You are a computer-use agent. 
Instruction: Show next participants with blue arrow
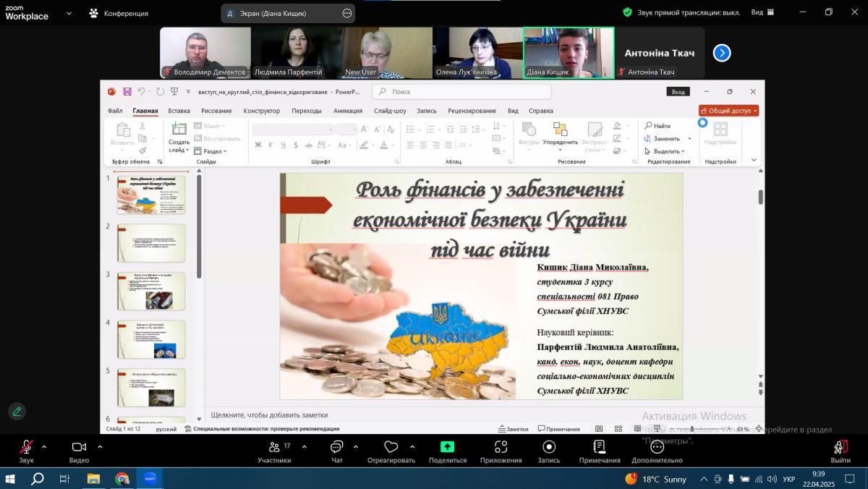click(x=722, y=53)
